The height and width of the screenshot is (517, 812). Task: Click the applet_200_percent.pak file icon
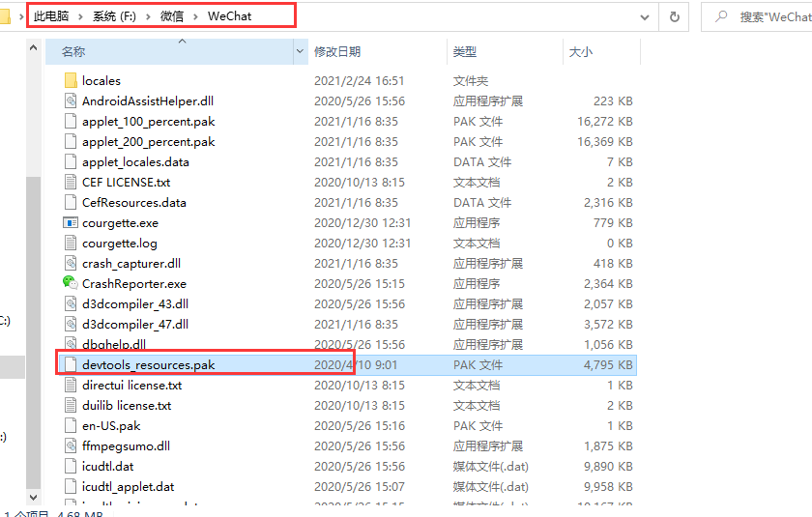click(x=71, y=141)
